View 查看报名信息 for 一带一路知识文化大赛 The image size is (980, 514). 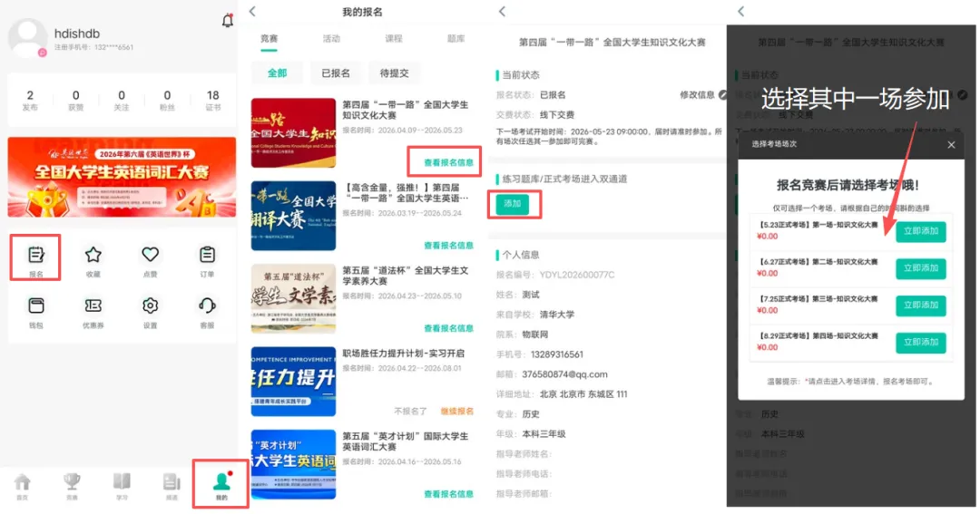(x=448, y=162)
